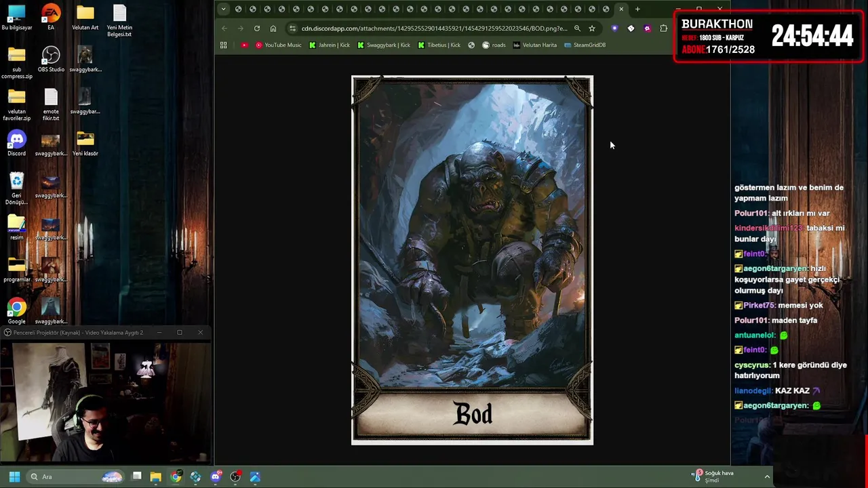868x488 pixels.
Task: Click the 24:54:44 countdown timer
Action: (x=812, y=36)
